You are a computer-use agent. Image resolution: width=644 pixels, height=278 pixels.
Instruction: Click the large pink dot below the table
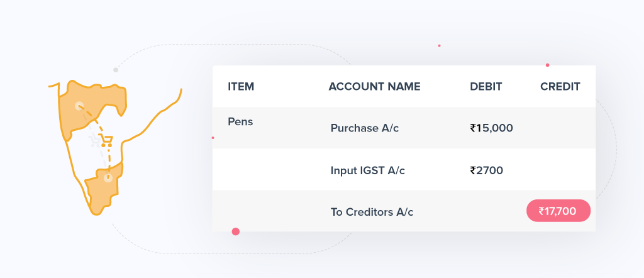[236, 231]
